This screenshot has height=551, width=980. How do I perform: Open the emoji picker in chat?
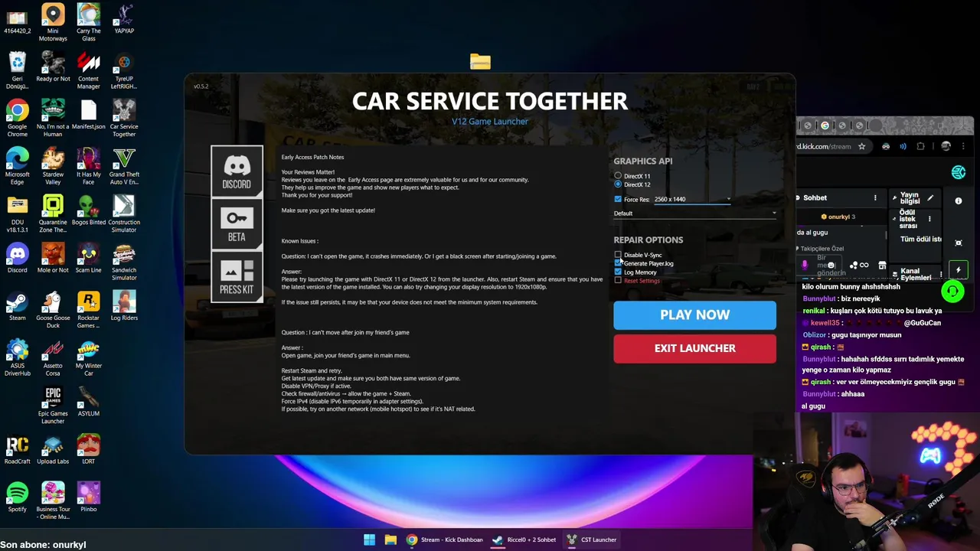(x=831, y=266)
